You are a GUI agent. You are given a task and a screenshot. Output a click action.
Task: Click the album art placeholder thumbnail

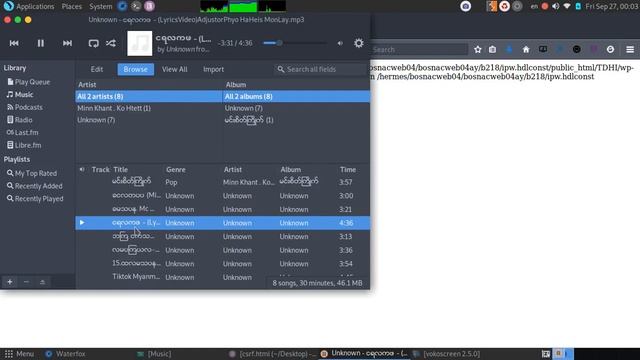140,43
